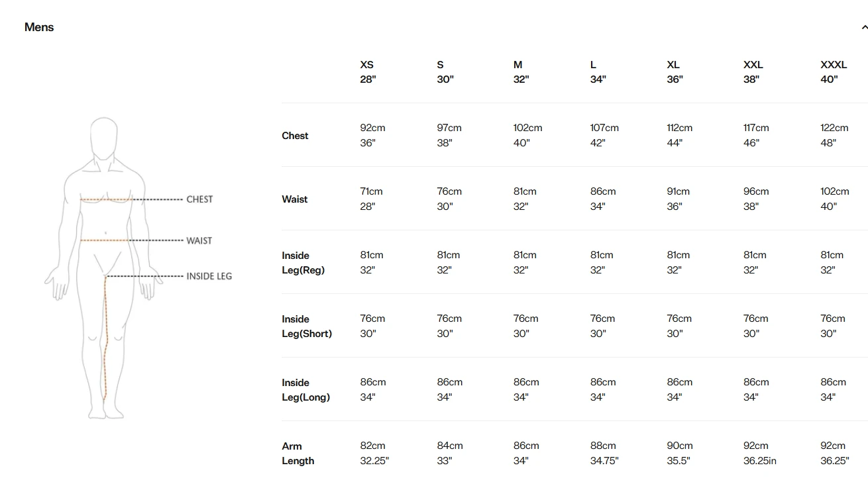Click the body measurement diagram figure
Viewport: 868px width, 490px height.
(x=104, y=268)
